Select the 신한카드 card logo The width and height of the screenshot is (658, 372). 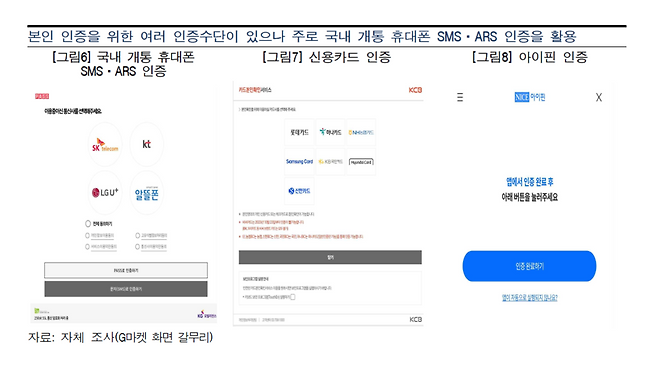pos(299,191)
